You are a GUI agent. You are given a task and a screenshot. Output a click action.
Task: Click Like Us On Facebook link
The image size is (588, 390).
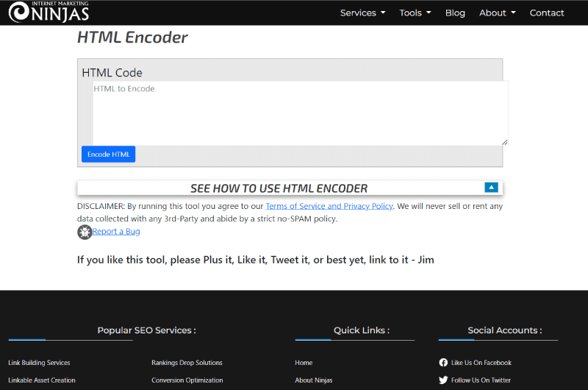[481, 363]
